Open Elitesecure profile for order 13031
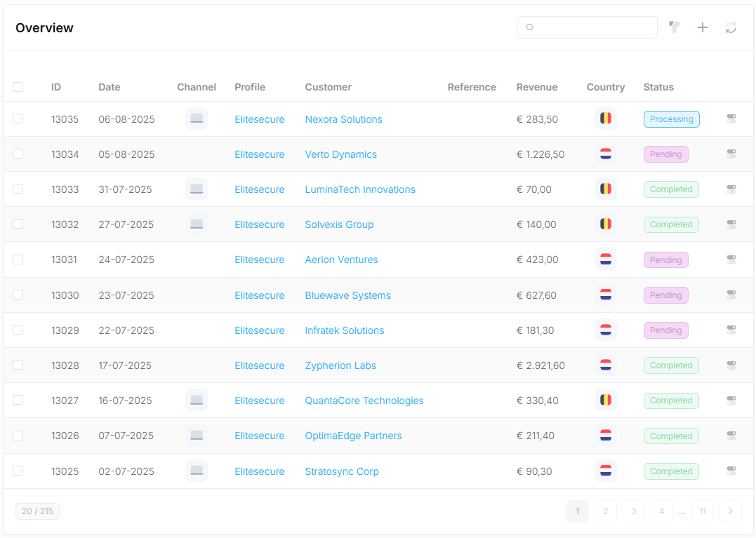 (x=260, y=260)
